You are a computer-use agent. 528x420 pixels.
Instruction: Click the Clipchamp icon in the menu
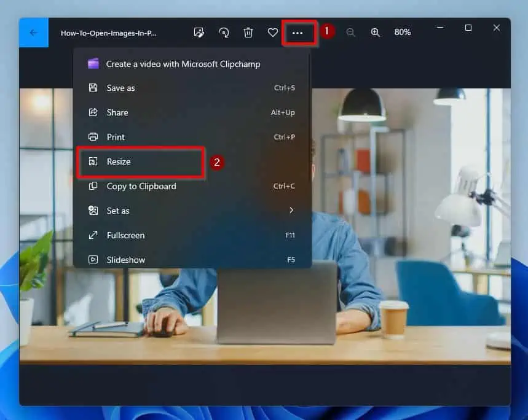click(x=93, y=64)
